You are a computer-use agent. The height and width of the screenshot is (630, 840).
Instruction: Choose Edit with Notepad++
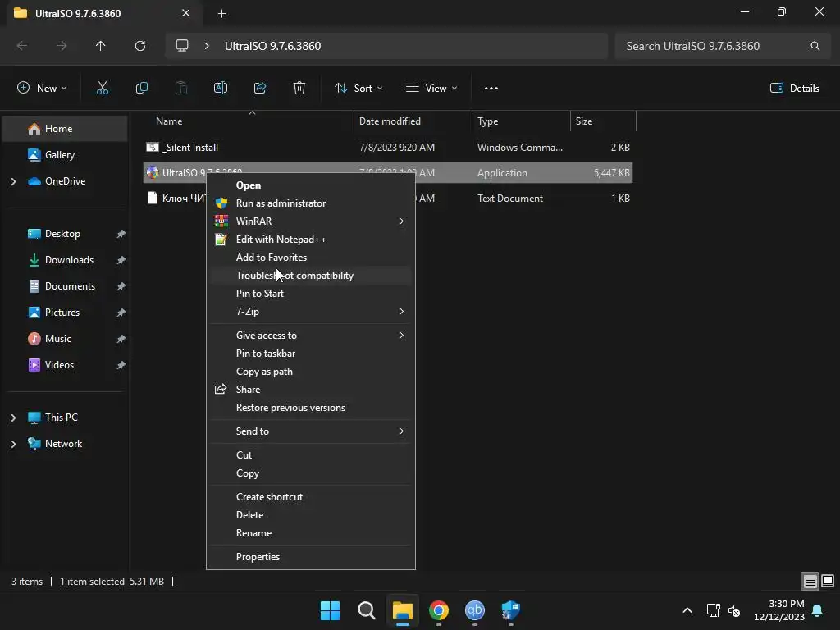310,240
